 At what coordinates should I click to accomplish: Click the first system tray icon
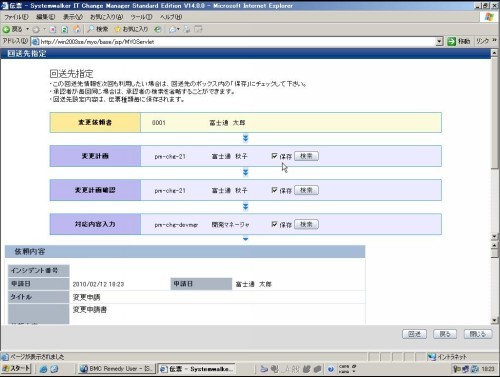(x=456, y=369)
